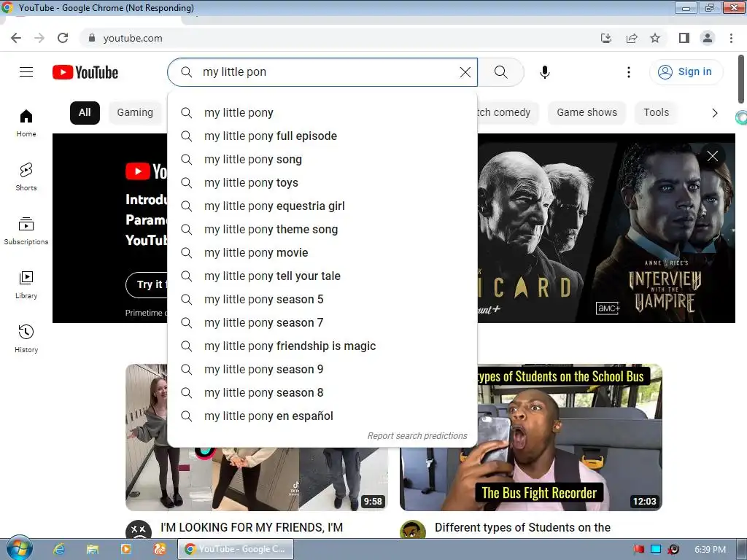Viewport: 747px width, 560px height.
Task: Switch to YouTube Chrome taskbar button
Action: 236,549
